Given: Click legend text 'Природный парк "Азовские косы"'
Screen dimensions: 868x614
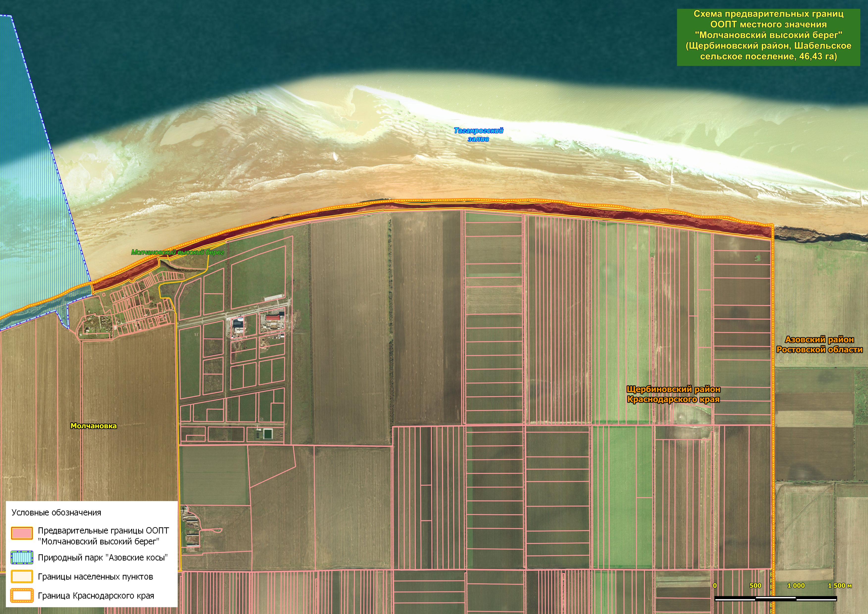Looking at the screenshot, I should (103, 558).
